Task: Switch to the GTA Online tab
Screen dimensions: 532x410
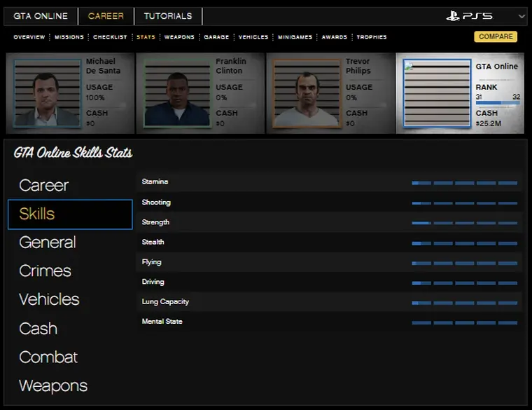Action: pyautogui.click(x=41, y=16)
